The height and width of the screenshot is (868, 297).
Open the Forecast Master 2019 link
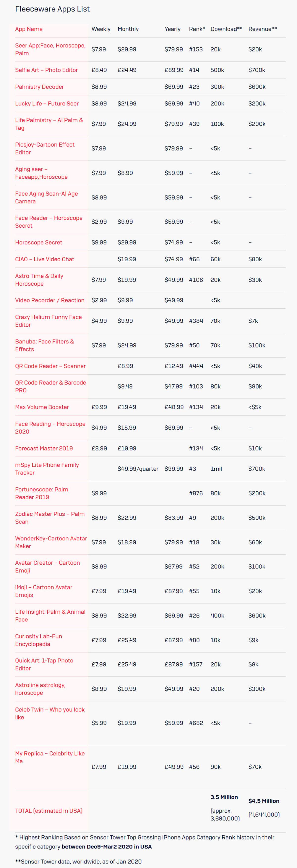click(44, 448)
